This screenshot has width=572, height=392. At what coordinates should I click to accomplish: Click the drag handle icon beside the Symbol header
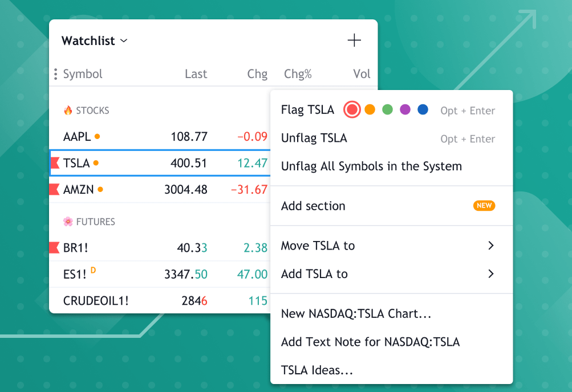[55, 73]
